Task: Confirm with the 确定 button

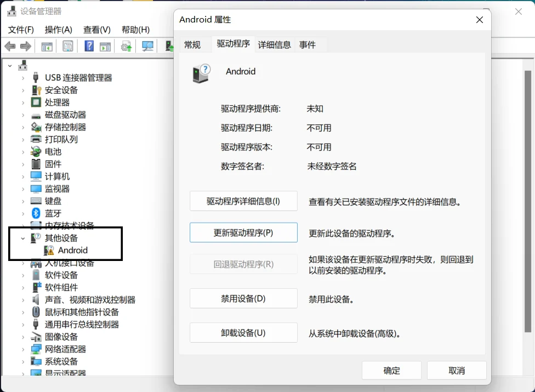Action: point(391,371)
